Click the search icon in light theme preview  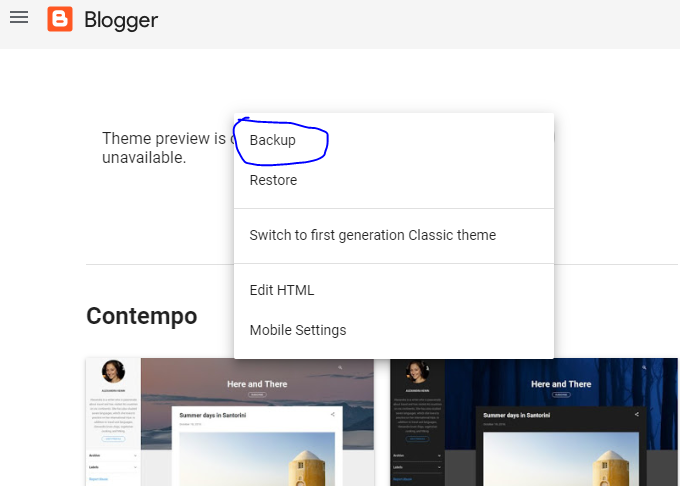coord(340,367)
